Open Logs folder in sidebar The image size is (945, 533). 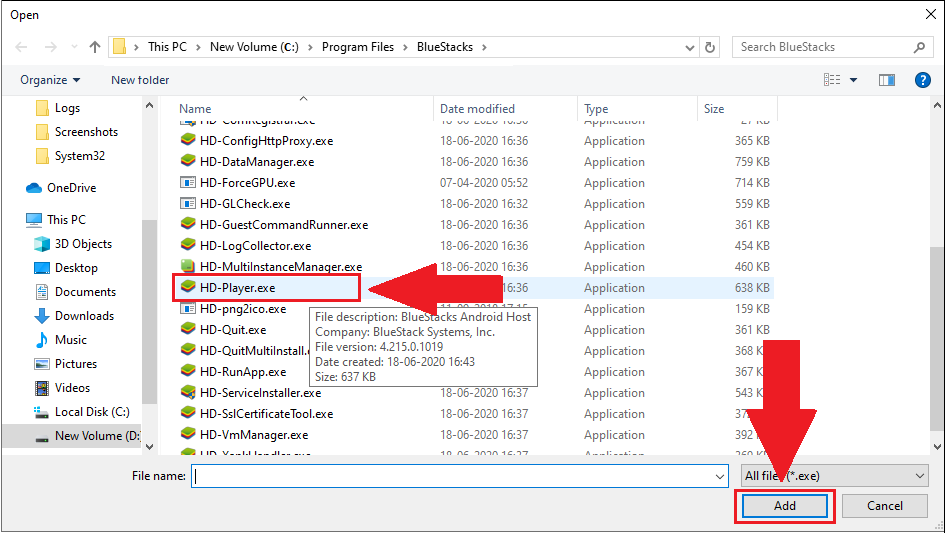click(58, 108)
